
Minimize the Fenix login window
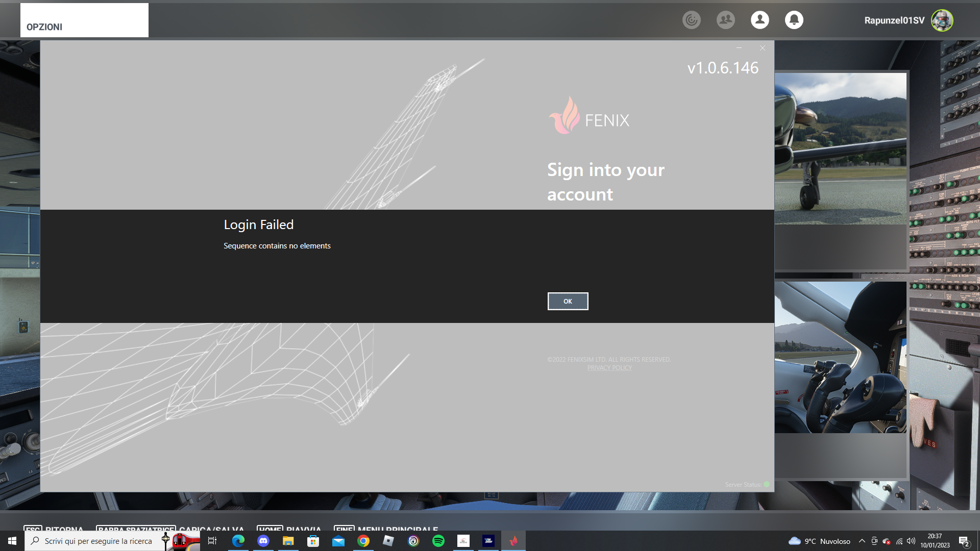(x=739, y=48)
